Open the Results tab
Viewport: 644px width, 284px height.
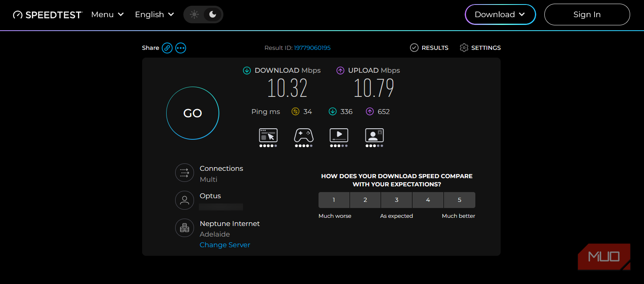coord(429,48)
